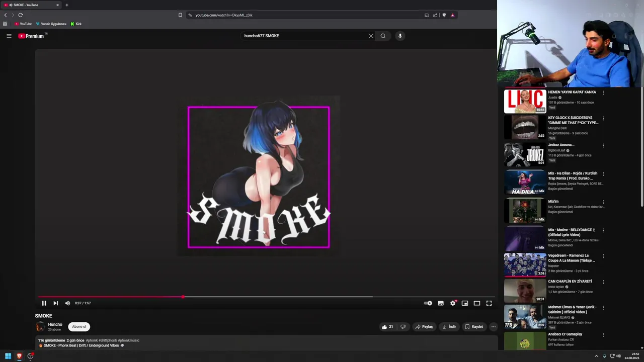
Task: Click the #phonkmusic hashtag
Action: point(129,340)
